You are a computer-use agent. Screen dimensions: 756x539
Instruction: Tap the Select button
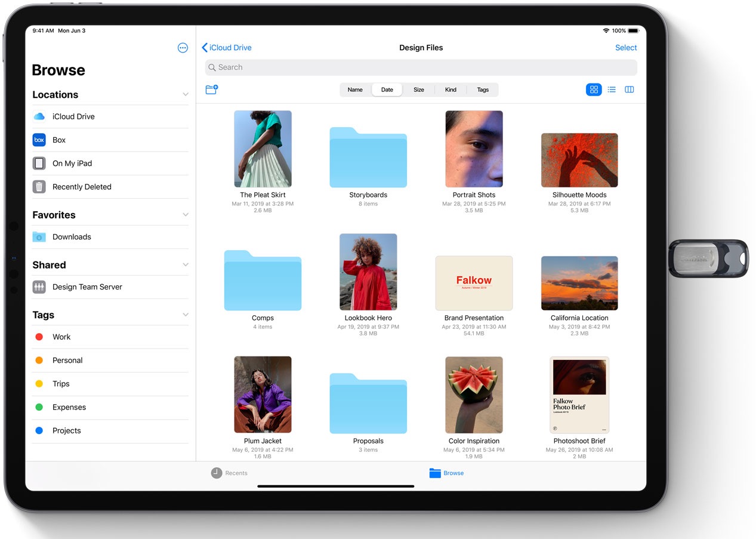(x=626, y=48)
